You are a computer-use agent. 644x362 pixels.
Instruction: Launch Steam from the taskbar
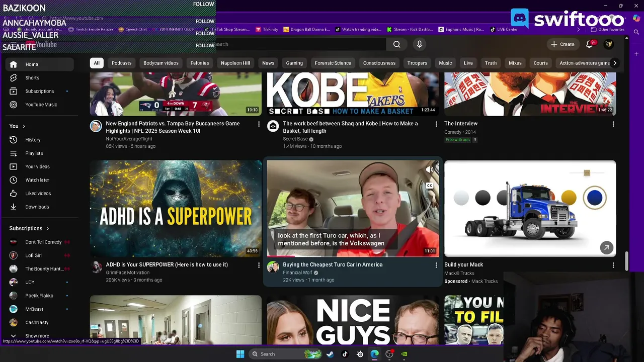point(330,354)
